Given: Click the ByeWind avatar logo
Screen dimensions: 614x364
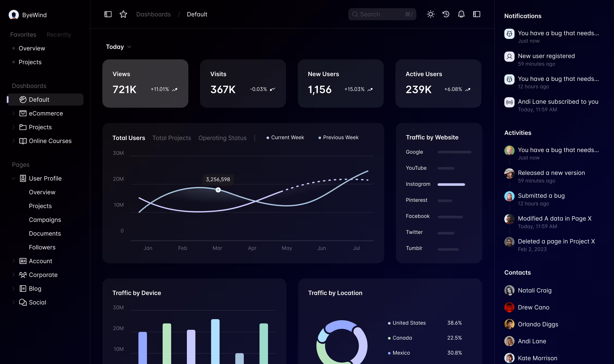Looking at the screenshot, I should [x=14, y=15].
